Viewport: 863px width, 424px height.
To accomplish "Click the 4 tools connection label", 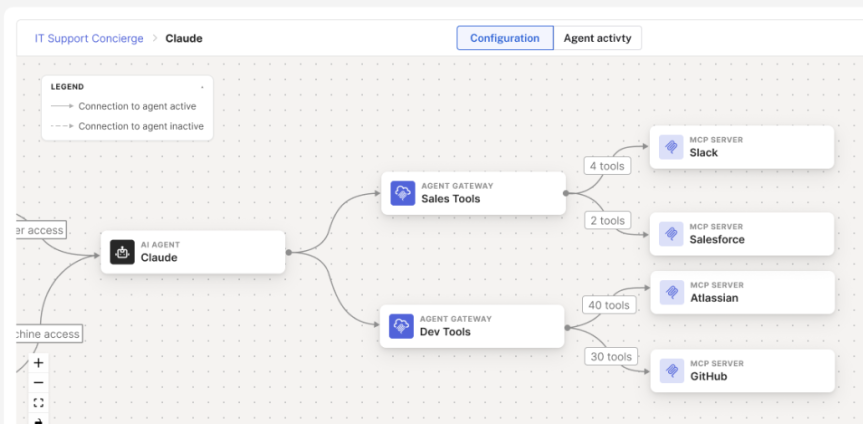I will tap(607, 166).
